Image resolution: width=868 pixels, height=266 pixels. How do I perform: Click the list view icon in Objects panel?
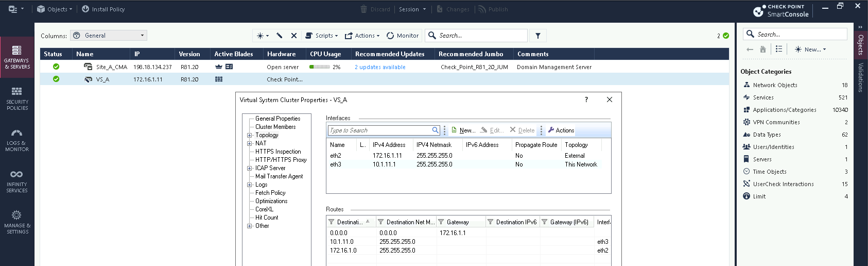click(x=779, y=49)
